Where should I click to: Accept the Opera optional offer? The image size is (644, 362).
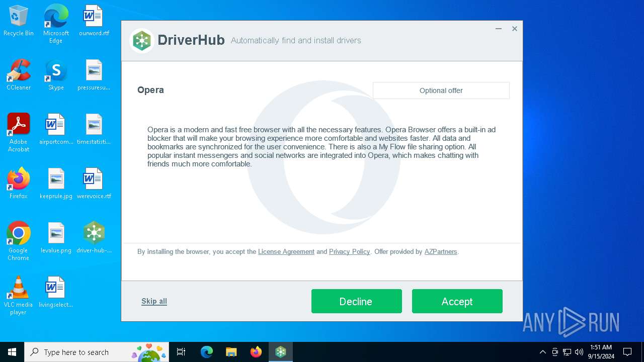pyautogui.click(x=457, y=301)
